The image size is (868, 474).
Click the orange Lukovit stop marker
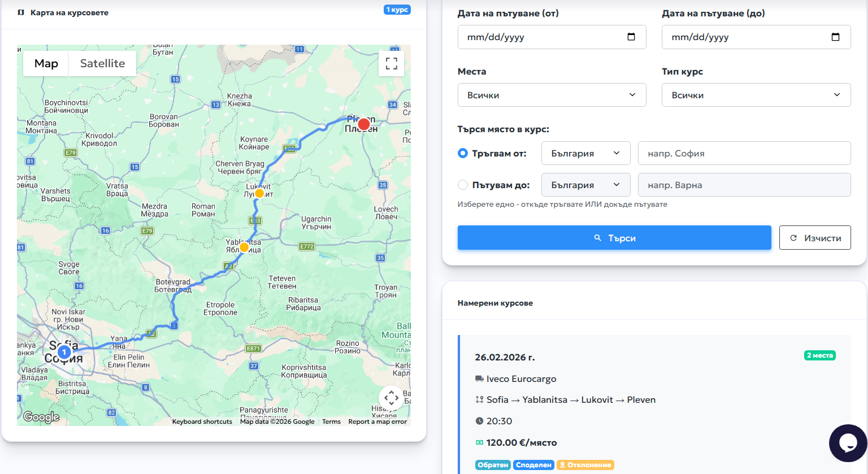[x=259, y=193]
